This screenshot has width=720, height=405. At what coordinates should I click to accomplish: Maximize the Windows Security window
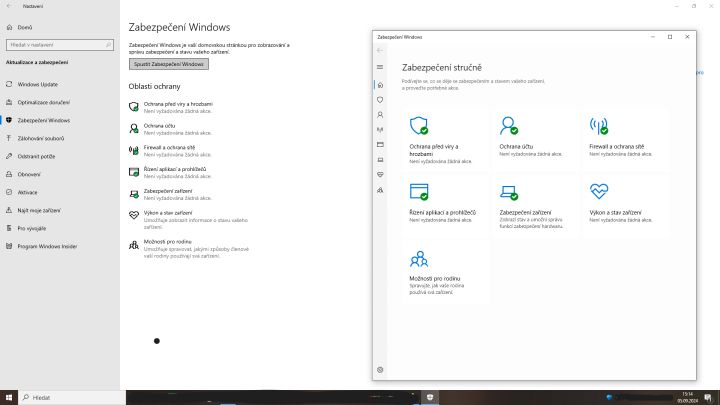(x=670, y=37)
